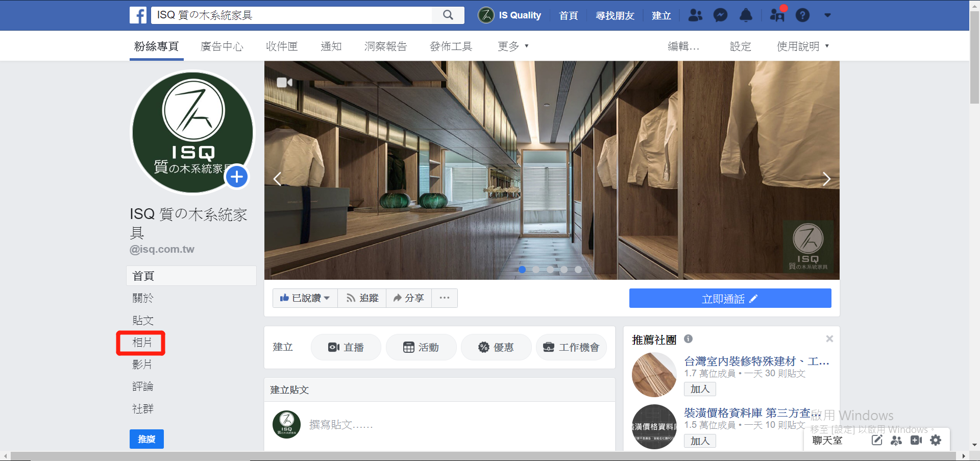Create a 工作機會 job posting
This screenshot has width=980, height=461.
571,347
